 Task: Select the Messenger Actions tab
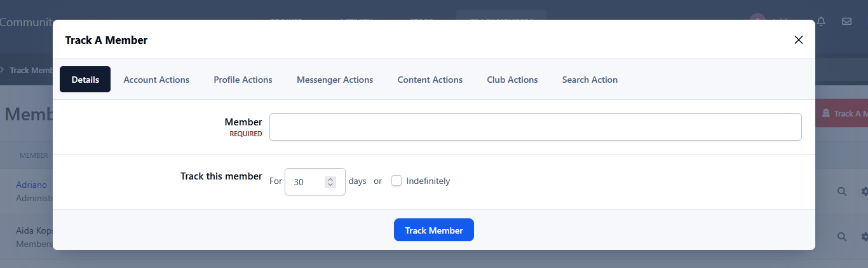pyautogui.click(x=335, y=80)
